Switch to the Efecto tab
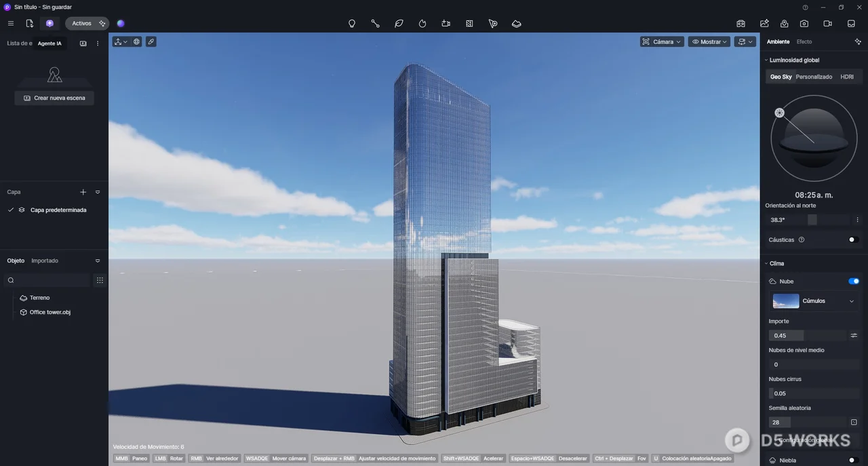Viewport: 868px width, 466px height. click(x=804, y=42)
